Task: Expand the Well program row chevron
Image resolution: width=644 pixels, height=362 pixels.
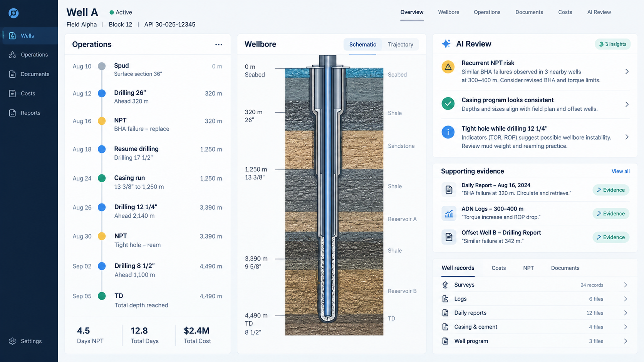Action: [626, 341]
